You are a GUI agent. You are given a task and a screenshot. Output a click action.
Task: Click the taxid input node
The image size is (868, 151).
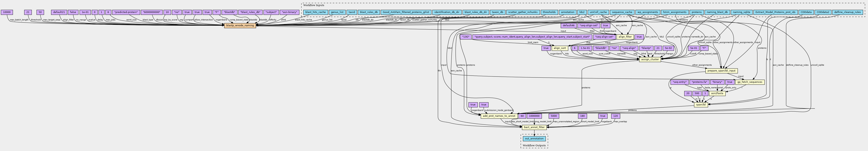[x=352, y=12]
